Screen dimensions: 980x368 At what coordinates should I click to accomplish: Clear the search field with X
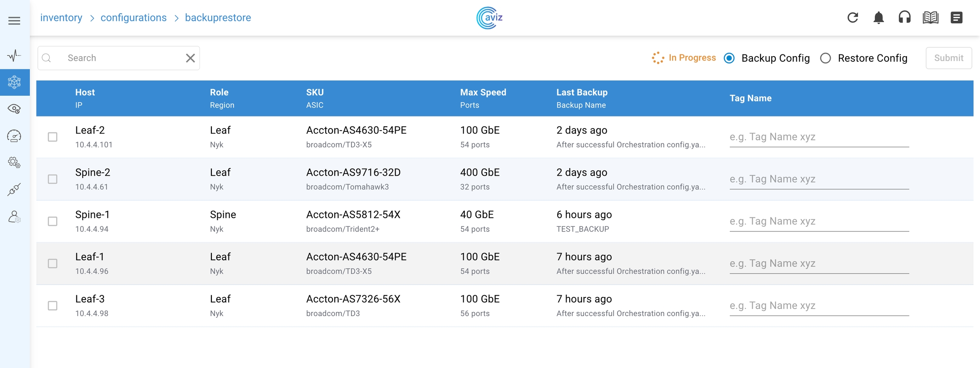click(190, 58)
